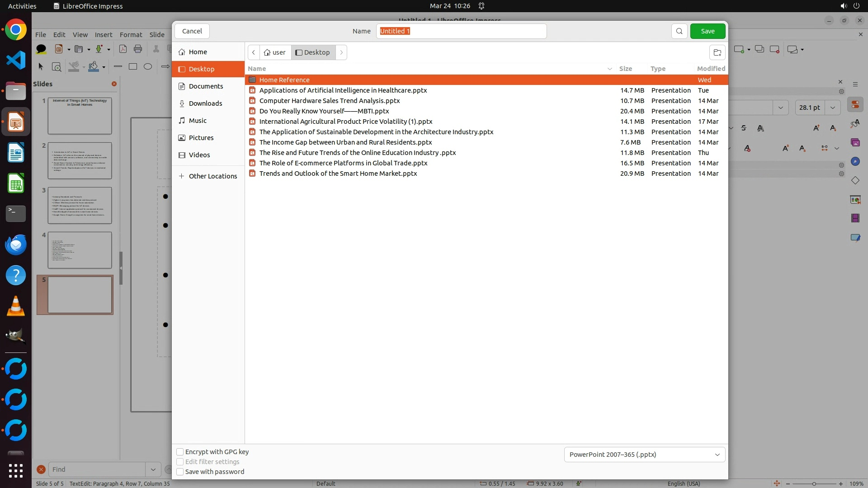Export as PDF toolbar icon

[x=123, y=49]
